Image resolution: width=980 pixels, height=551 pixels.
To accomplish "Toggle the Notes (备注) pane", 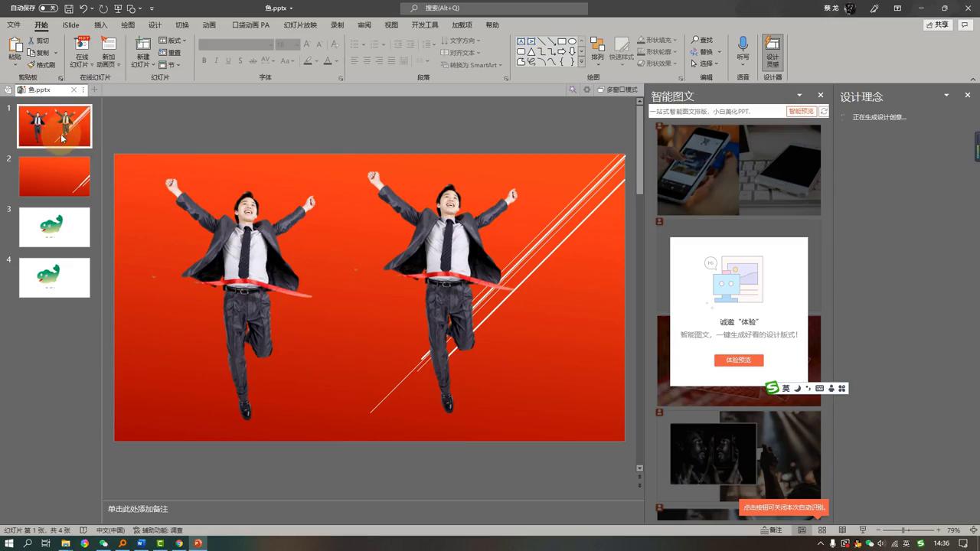I will click(771, 530).
